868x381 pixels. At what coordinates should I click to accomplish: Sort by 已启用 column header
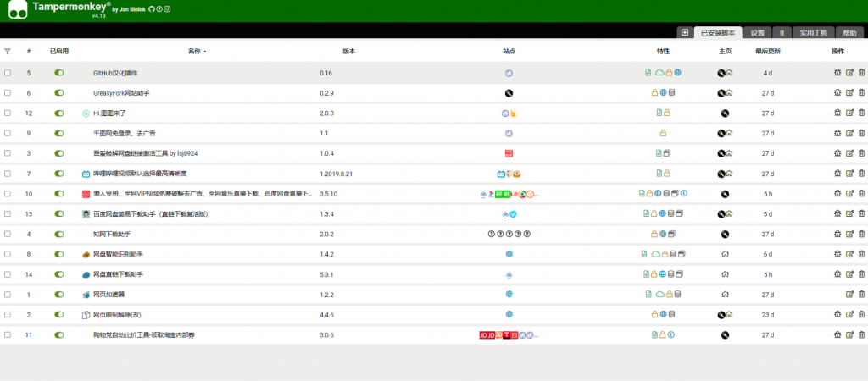(59, 51)
